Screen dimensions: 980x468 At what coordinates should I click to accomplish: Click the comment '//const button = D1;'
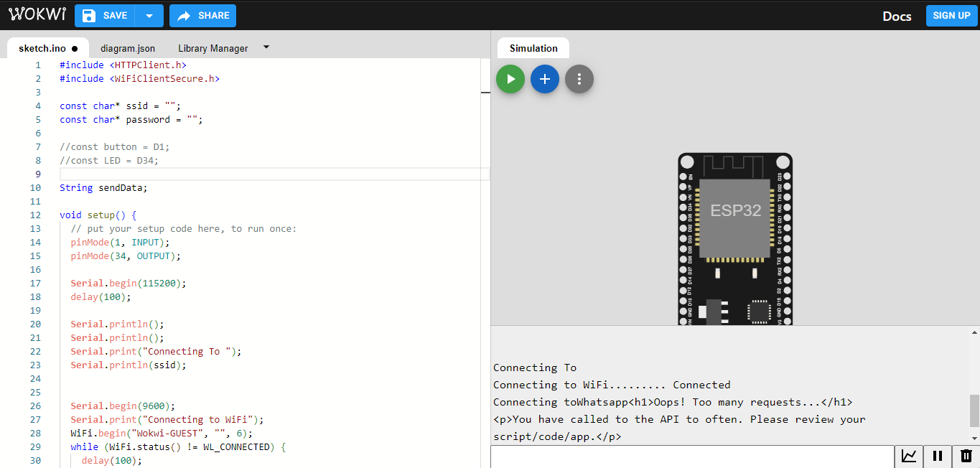click(115, 147)
